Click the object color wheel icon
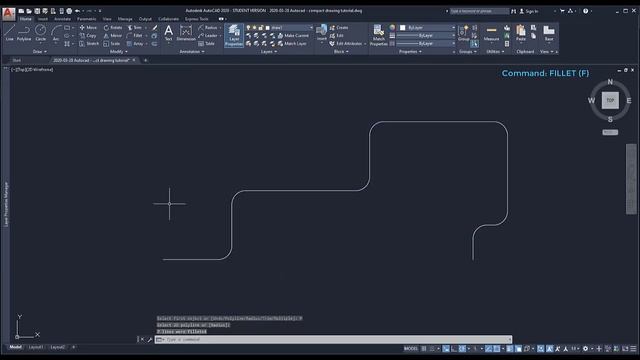This screenshot has height=360, width=640. pos(392,27)
